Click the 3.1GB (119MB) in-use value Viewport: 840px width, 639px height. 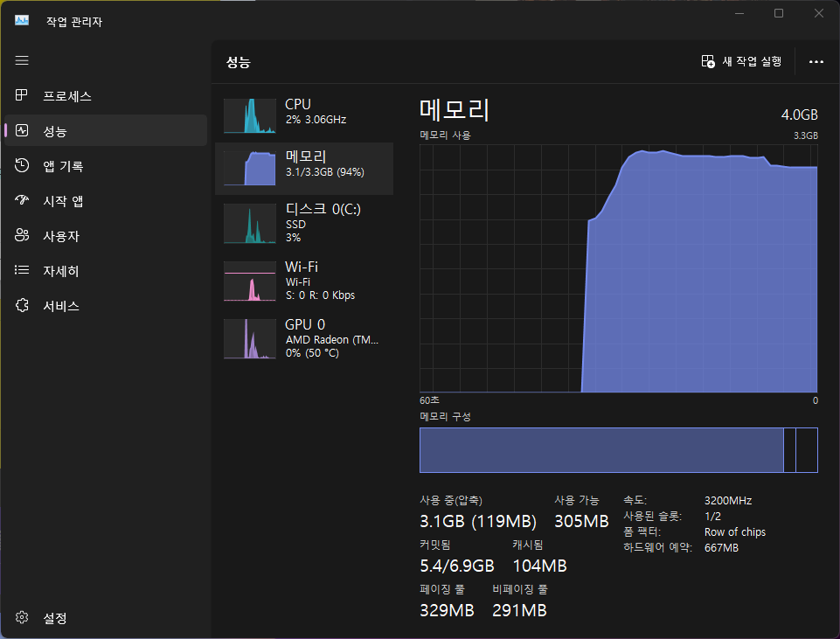478,521
